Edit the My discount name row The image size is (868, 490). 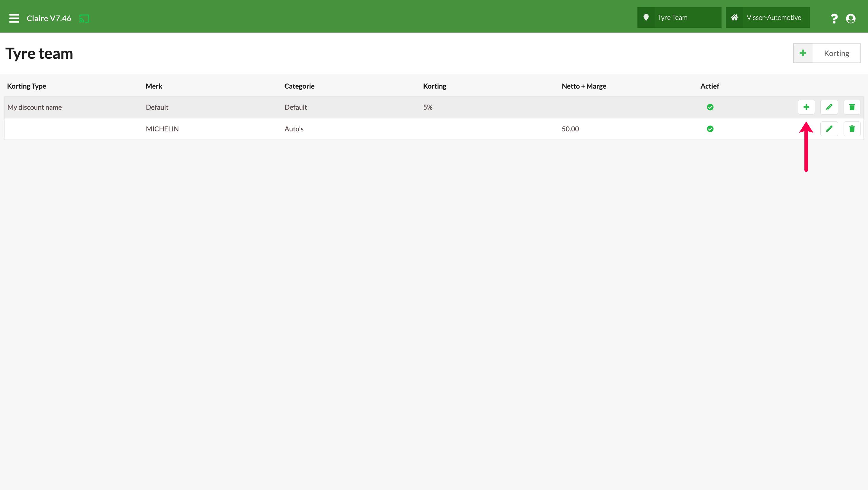point(829,107)
